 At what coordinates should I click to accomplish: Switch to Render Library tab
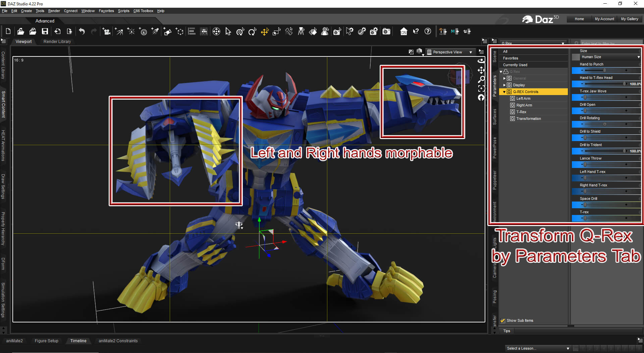pyautogui.click(x=57, y=42)
